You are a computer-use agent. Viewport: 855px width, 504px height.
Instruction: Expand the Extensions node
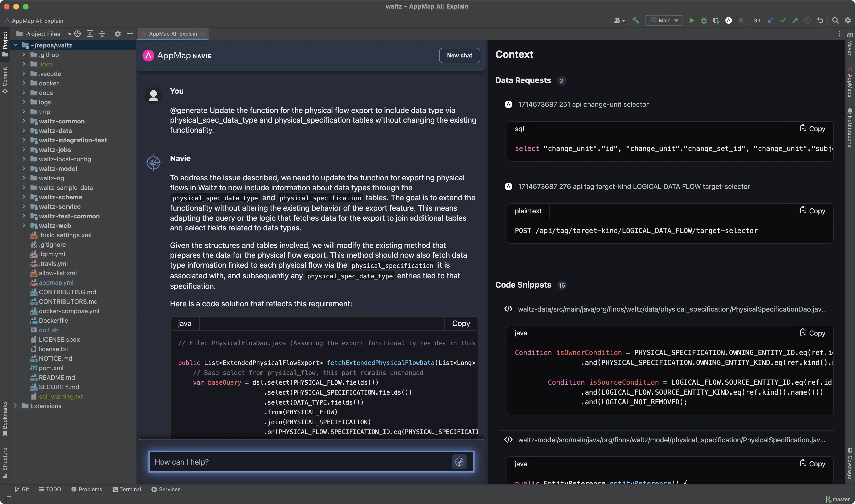coord(15,406)
